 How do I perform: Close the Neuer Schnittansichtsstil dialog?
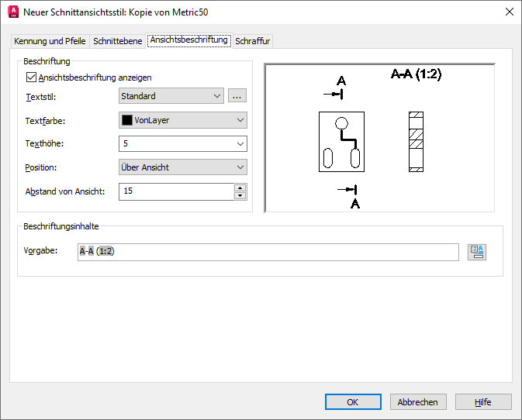[510, 12]
